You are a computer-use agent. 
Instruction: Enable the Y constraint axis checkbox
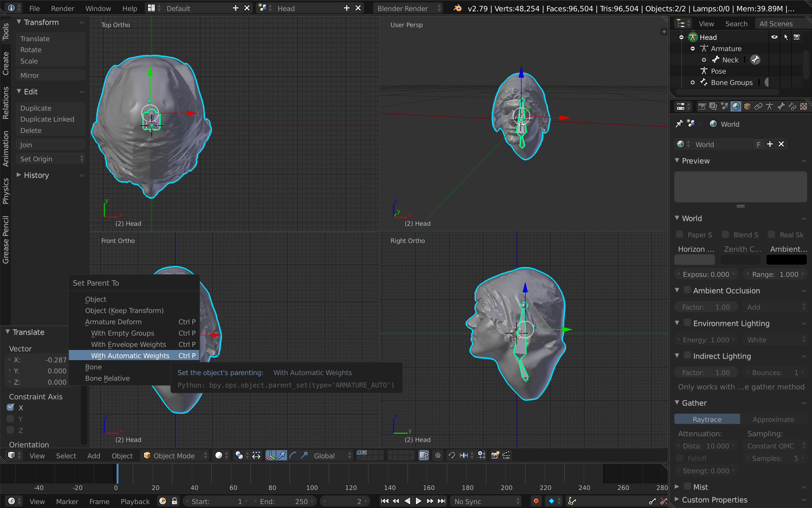pos(10,419)
